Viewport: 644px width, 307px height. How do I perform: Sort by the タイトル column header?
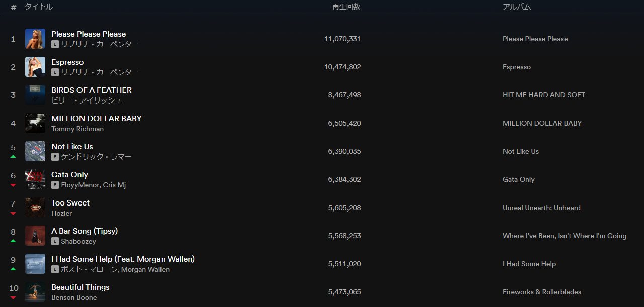[x=39, y=7]
